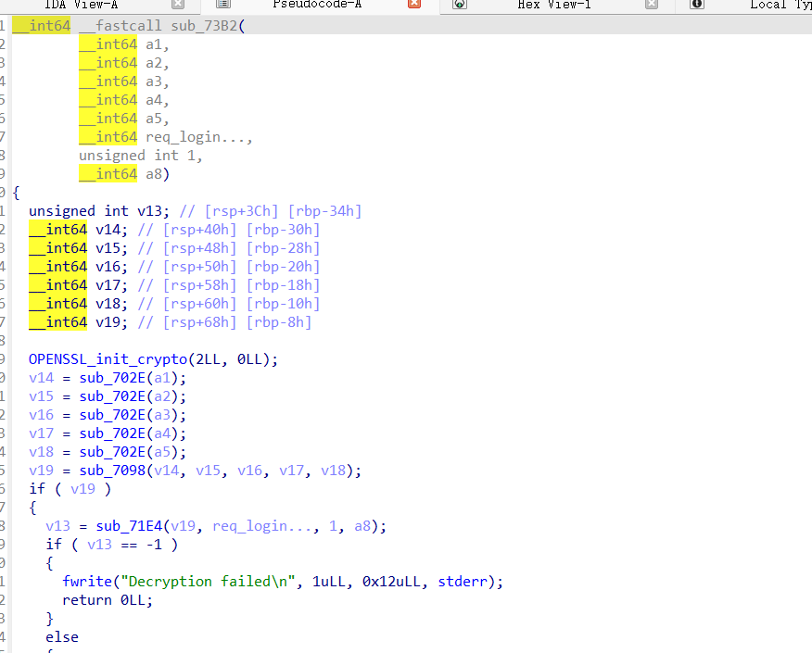Open the Hex View-1 tab
Viewport: 812px width, 653px height.
click(x=554, y=4)
